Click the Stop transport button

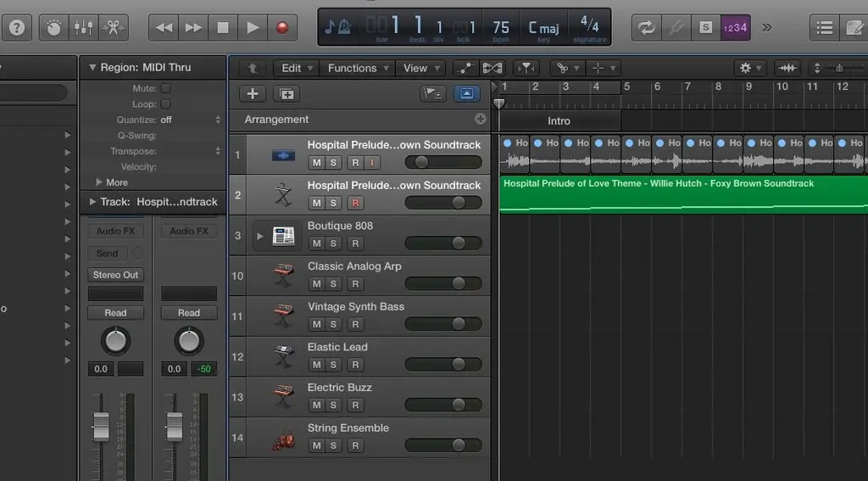tap(223, 28)
